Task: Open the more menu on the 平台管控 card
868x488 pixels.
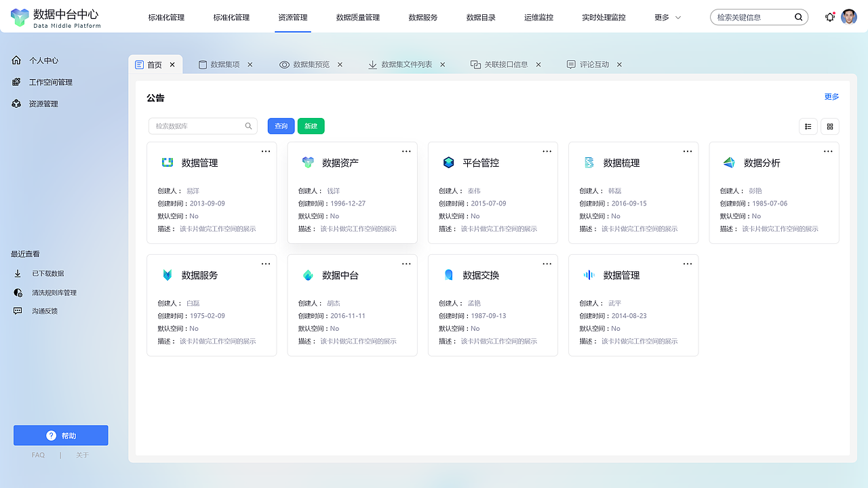Action: coord(547,151)
